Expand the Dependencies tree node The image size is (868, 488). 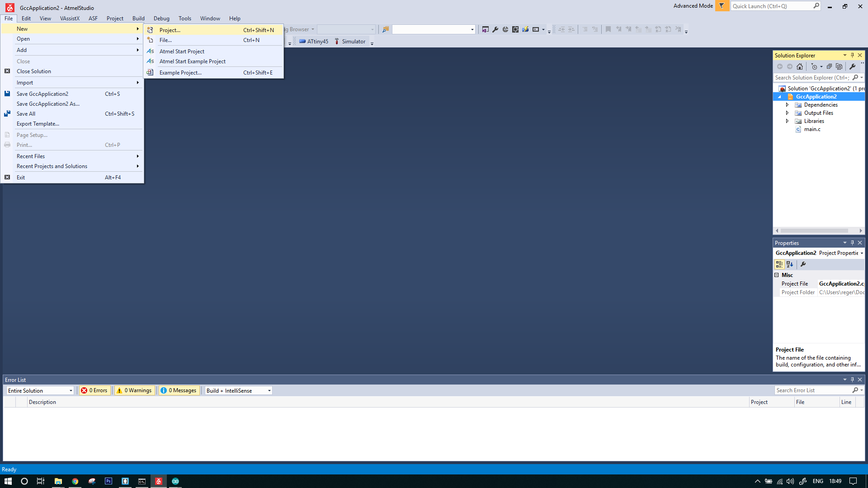click(787, 105)
